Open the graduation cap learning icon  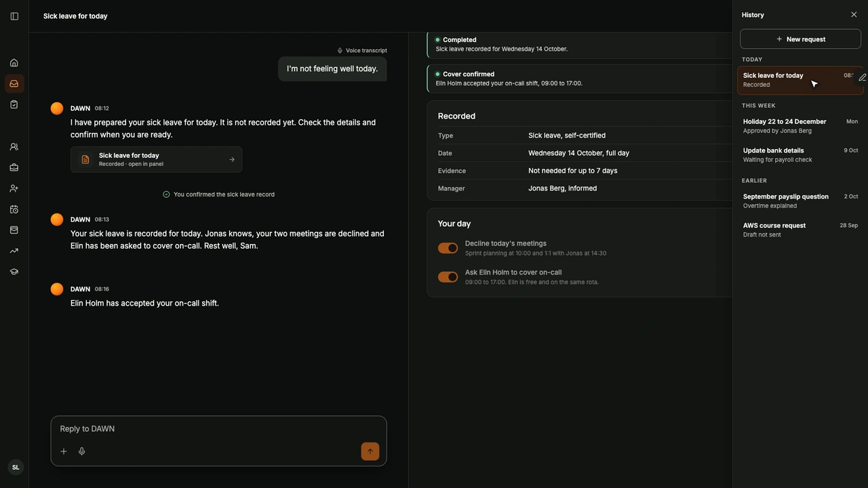[x=14, y=272]
